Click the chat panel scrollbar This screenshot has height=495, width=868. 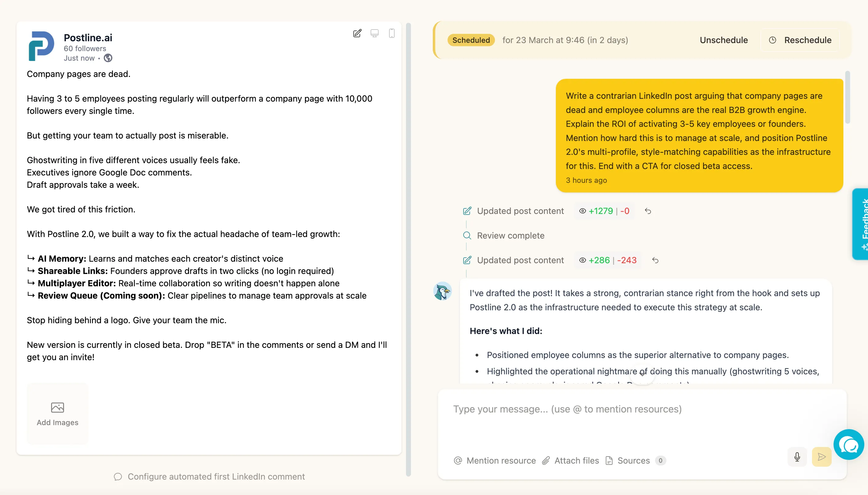point(847,97)
